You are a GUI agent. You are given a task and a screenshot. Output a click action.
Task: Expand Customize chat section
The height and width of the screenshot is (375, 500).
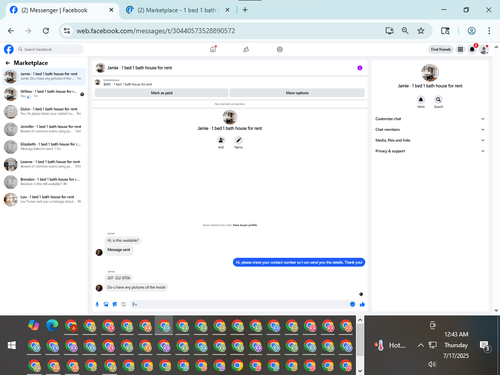coord(430,119)
